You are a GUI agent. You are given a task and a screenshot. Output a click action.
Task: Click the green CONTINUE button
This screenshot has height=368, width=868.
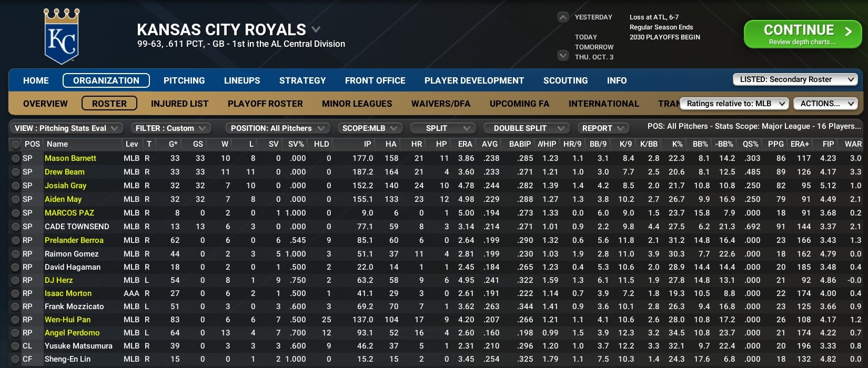click(x=802, y=34)
